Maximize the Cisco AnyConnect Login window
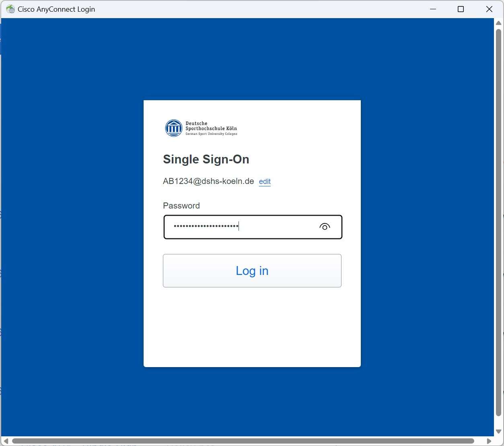Viewport: 504px width, 446px height. [461, 9]
